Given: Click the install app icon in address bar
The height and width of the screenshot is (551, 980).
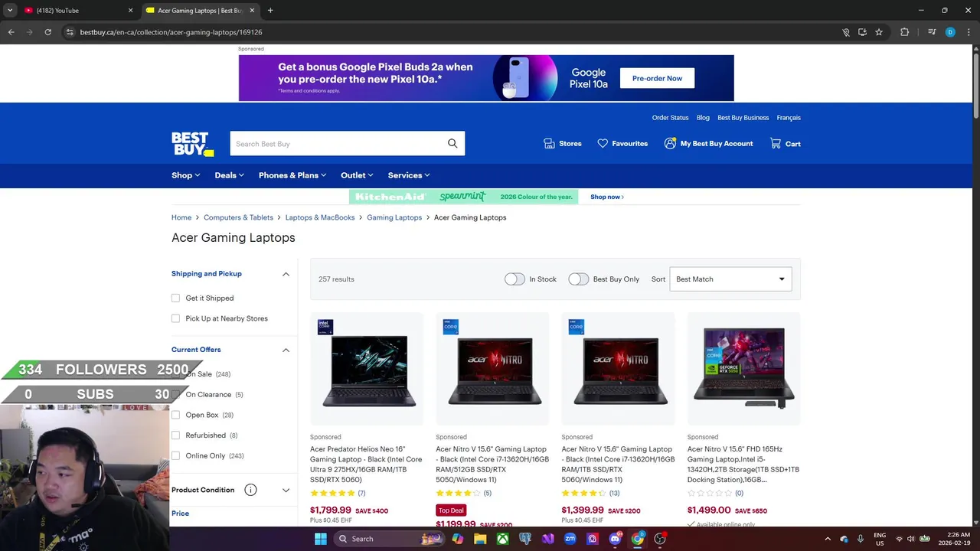Looking at the screenshot, I should point(862,32).
